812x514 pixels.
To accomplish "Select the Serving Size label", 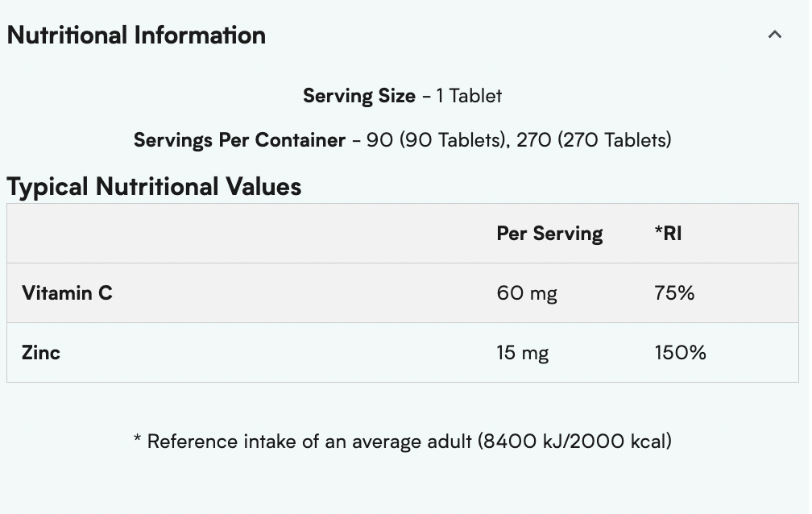I will click(x=359, y=96).
